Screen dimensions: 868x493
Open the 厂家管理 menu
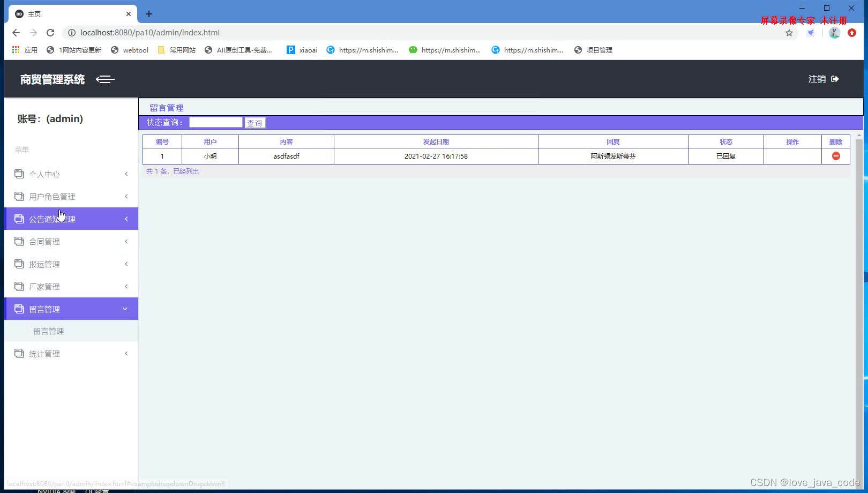(x=71, y=286)
